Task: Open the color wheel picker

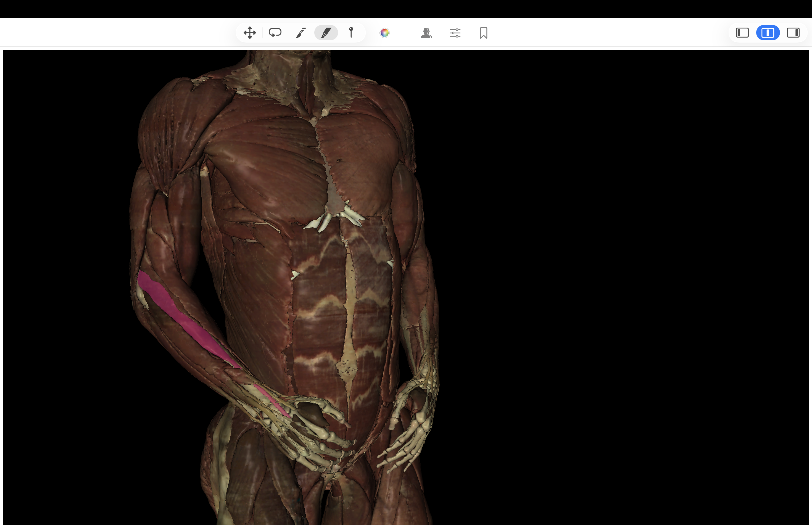Action: tap(384, 33)
